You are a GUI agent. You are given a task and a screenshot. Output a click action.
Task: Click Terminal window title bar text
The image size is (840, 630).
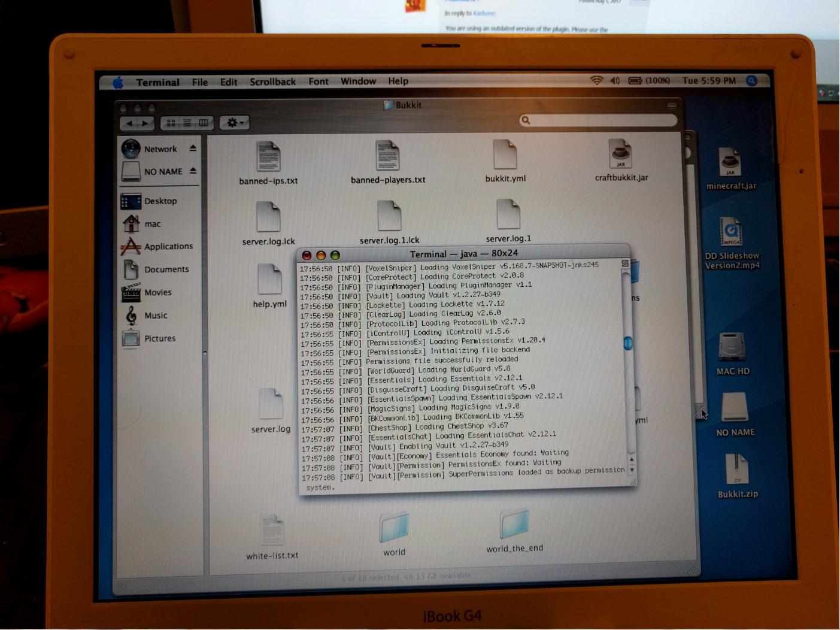464,253
